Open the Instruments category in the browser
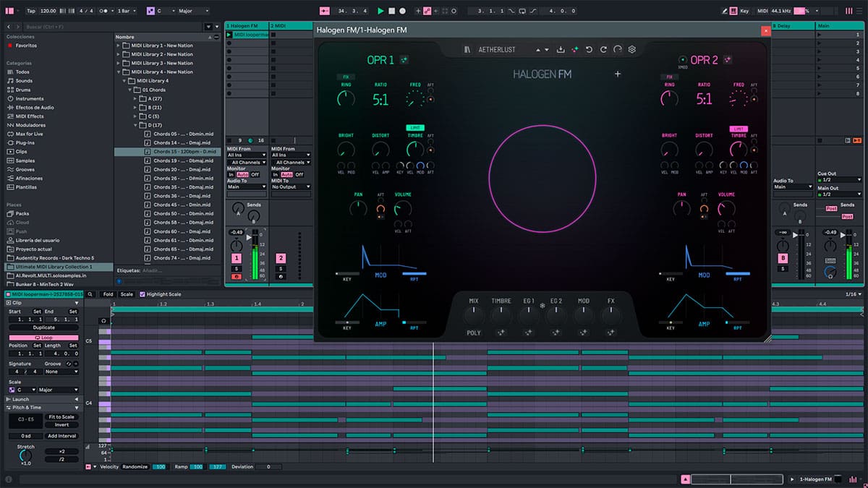Image resolution: width=868 pixels, height=488 pixels. 30,98
